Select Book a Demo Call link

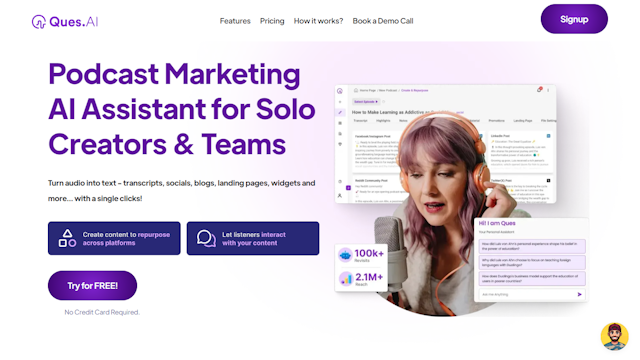pos(383,21)
